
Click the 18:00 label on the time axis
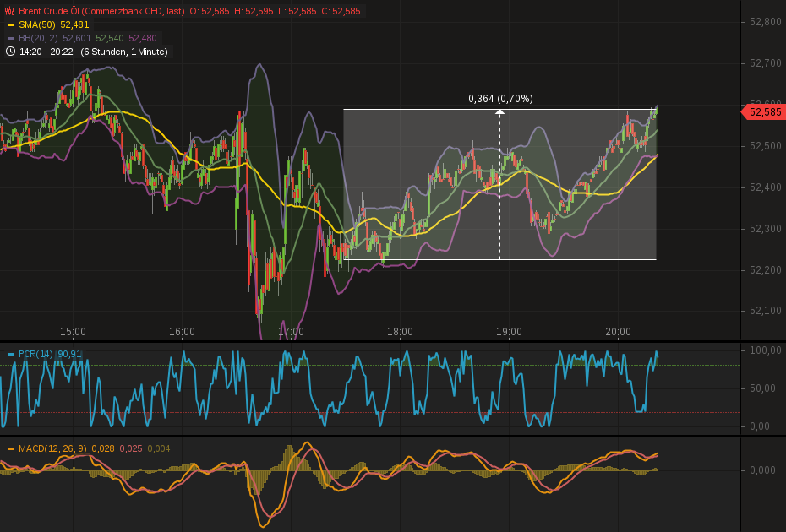[x=398, y=333]
